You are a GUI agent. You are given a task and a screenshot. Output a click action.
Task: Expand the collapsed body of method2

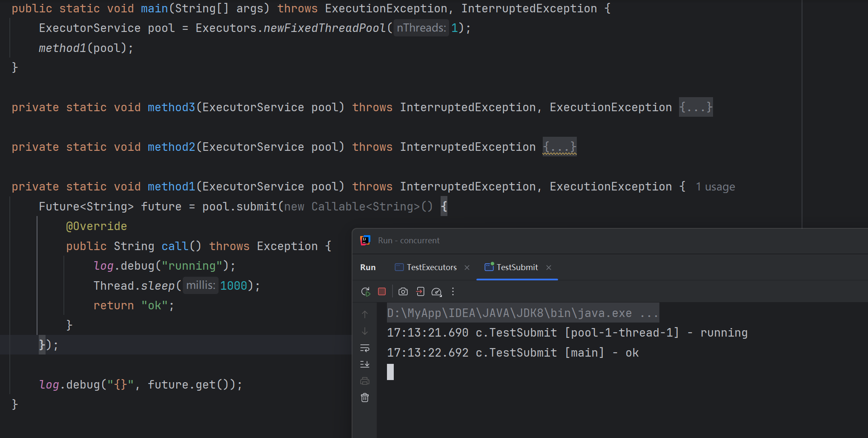click(x=559, y=147)
